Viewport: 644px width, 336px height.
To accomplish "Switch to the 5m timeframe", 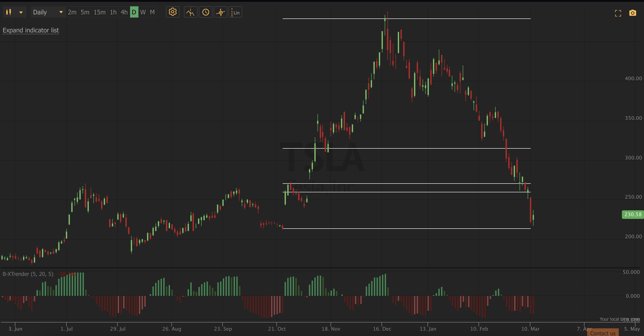I will 85,12.
